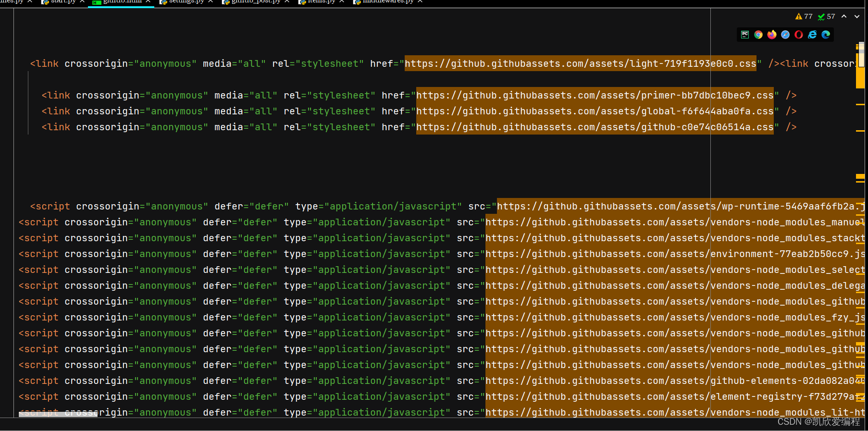Click defer="defer" on the vendors-node_modules_manuel line
Viewport: 868px width, 431px height.
[x=240, y=222]
